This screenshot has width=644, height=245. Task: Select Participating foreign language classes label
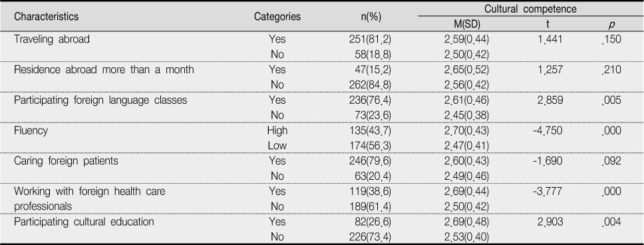[100, 100]
